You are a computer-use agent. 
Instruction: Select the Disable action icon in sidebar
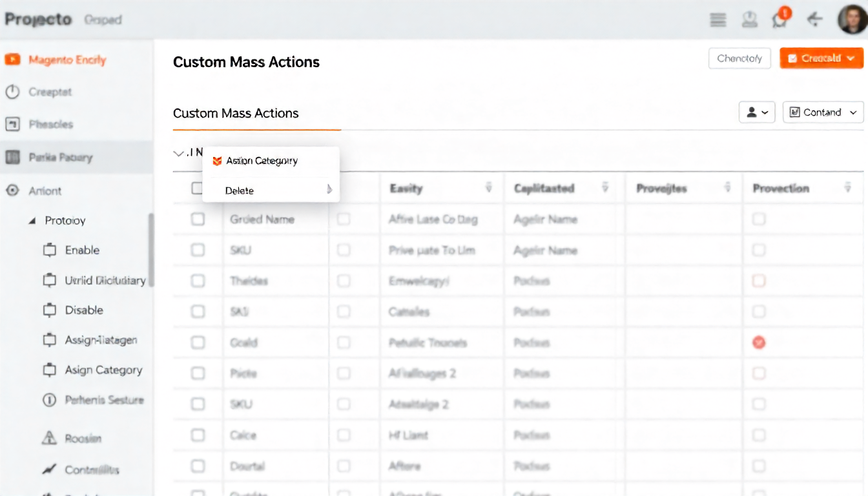pos(50,311)
